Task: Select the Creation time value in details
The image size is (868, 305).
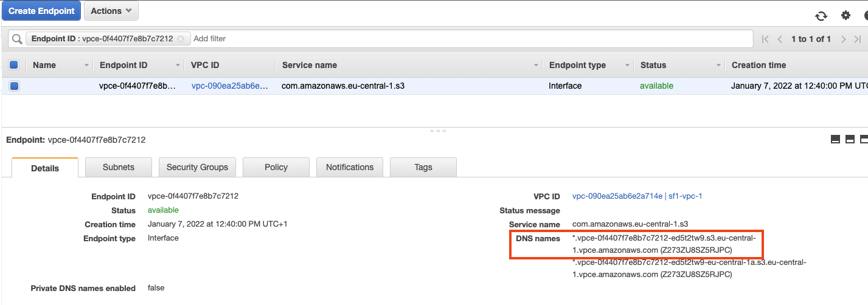Action: coord(218,224)
